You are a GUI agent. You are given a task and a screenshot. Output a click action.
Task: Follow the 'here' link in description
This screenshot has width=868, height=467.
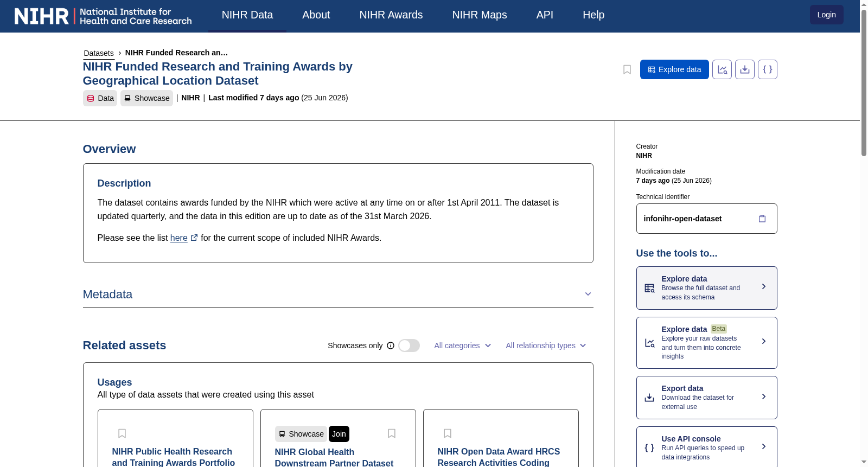(179, 238)
